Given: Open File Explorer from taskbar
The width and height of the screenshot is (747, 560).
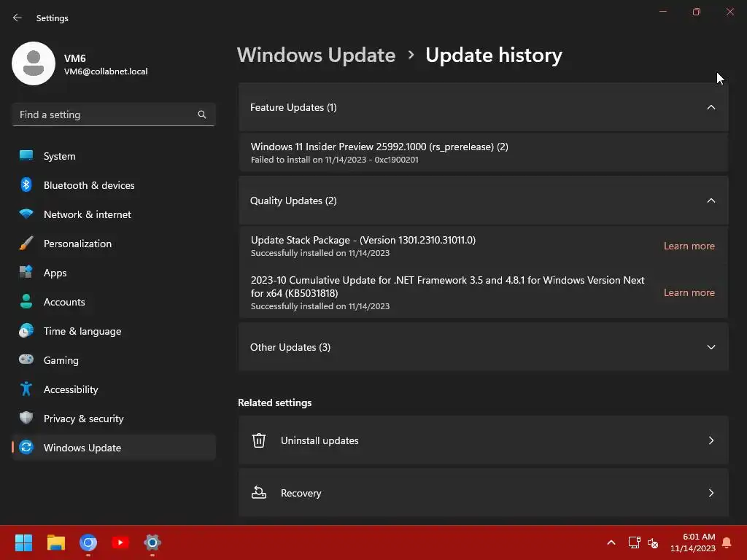Looking at the screenshot, I should tap(55, 542).
